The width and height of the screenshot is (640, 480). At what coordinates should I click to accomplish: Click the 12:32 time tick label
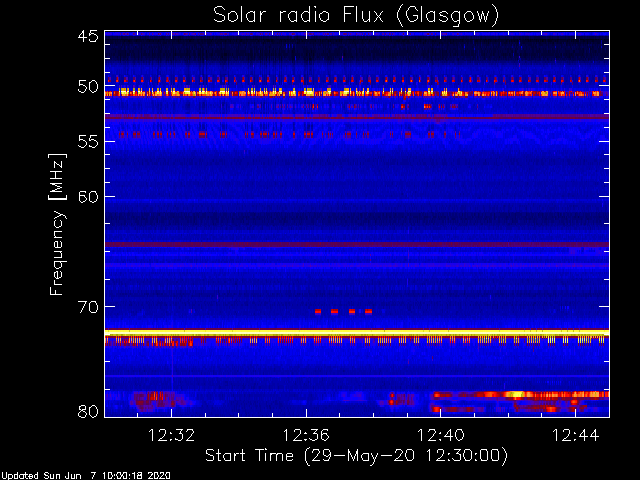171,435
